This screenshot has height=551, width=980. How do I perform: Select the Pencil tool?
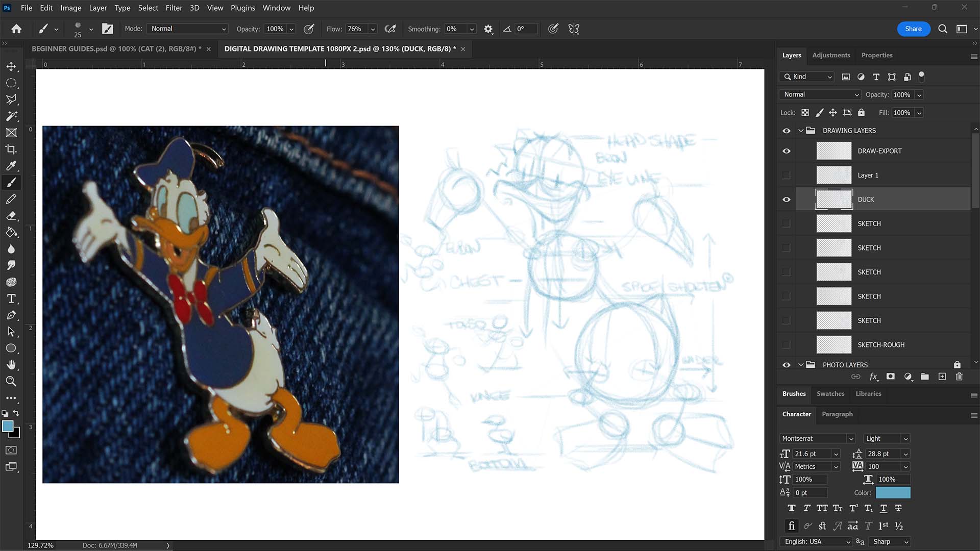pos(11,199)
